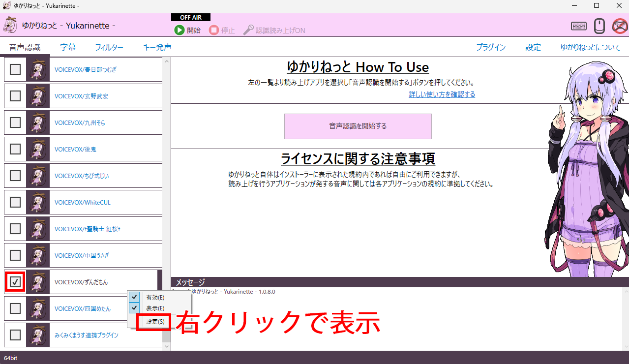
Task: Click avatar icon of VOICEVOX/春日部つむぎ
Action: pyautogui.click(x=38, y=69)
